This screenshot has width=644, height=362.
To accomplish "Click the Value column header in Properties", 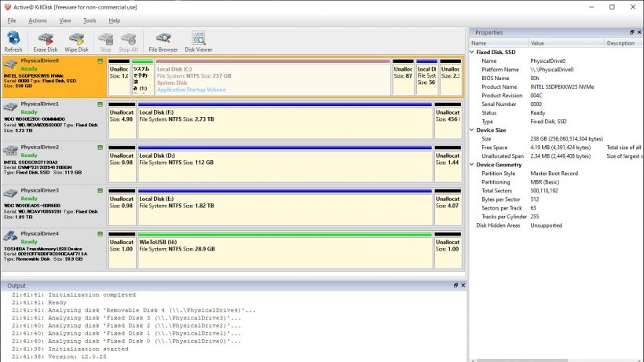I will (x=566, y=43).
